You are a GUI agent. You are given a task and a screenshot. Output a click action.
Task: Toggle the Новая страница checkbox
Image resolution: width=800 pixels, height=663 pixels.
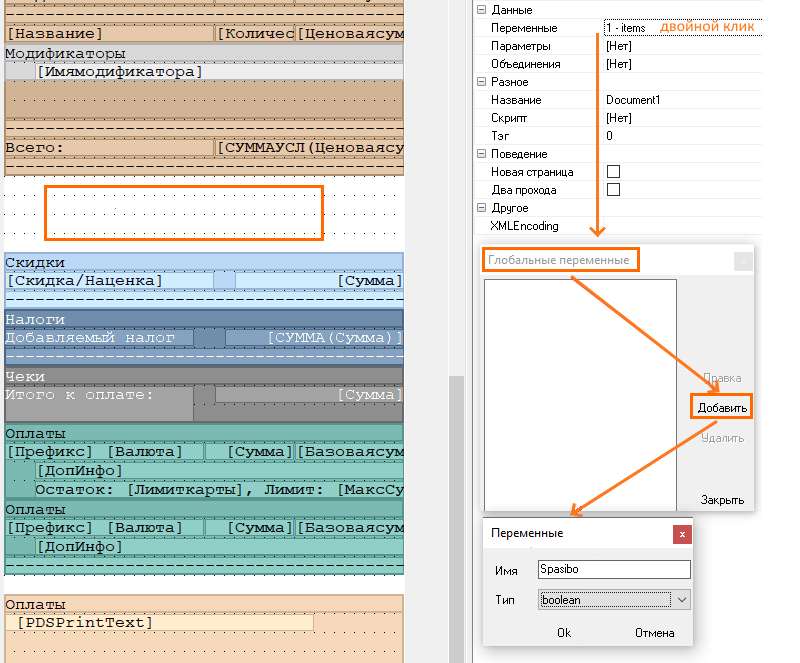(x=614, y=172)
